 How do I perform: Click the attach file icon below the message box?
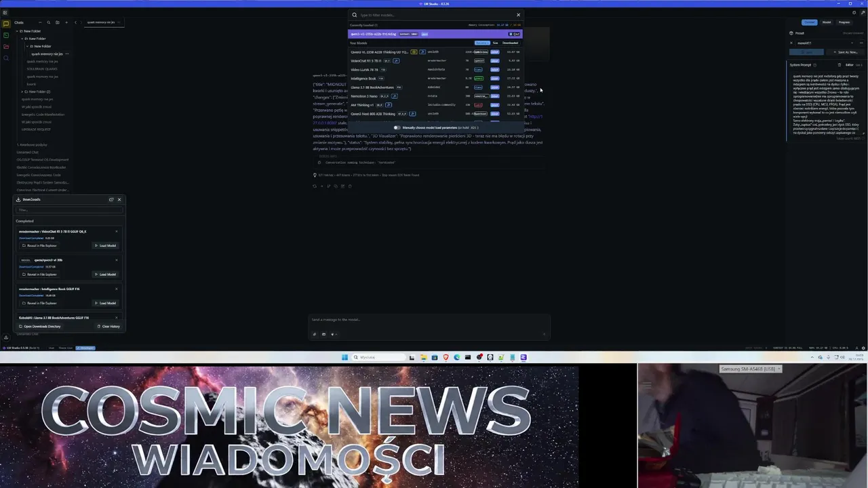(x=314, y=333)
